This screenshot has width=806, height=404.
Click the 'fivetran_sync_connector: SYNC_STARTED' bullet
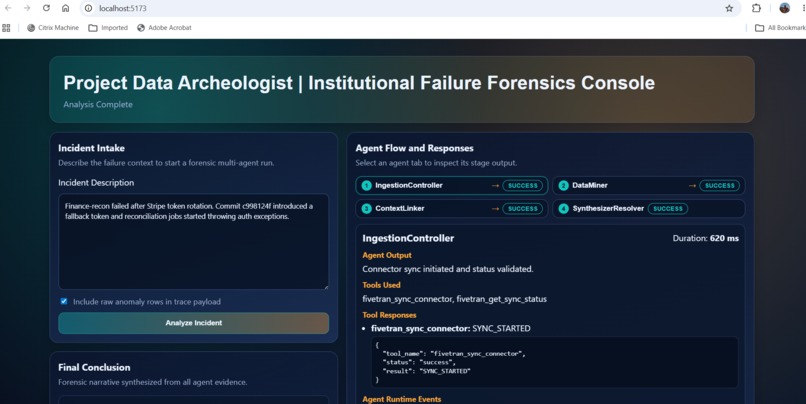pyautogui.click(x=451, y=328)
